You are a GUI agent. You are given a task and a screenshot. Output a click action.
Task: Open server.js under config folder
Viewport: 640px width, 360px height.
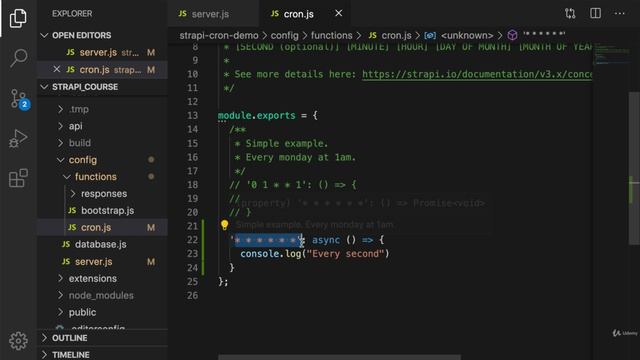[x=93, y=262]
